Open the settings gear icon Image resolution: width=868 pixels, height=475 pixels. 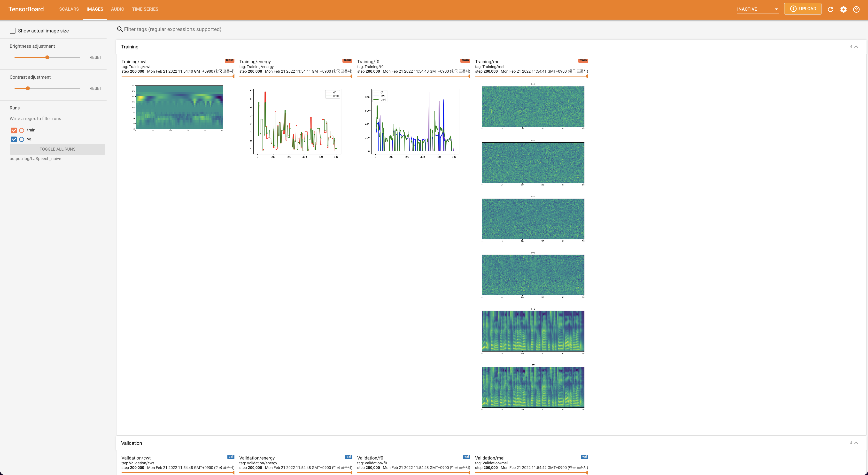tap(843, 9)
